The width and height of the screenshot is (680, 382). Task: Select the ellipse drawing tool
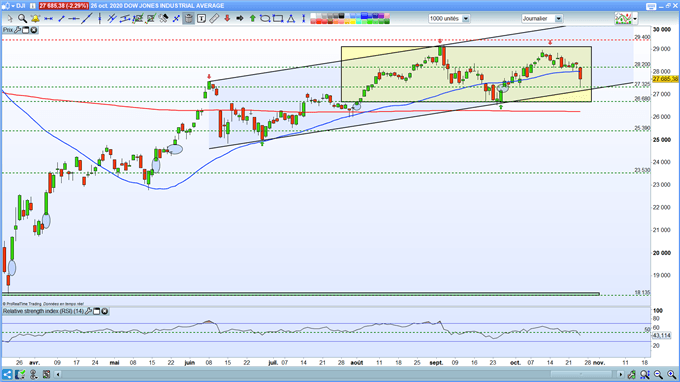point(265,19)
